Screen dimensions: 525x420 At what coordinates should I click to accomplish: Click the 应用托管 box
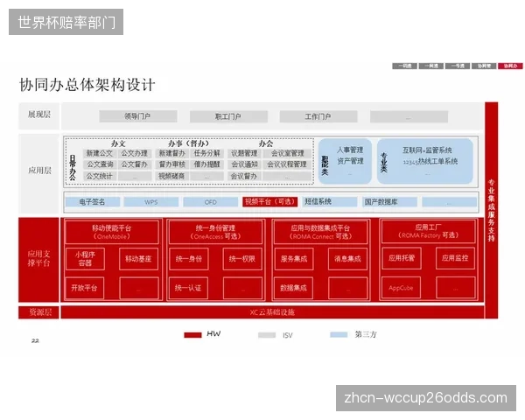click(402, 258)
